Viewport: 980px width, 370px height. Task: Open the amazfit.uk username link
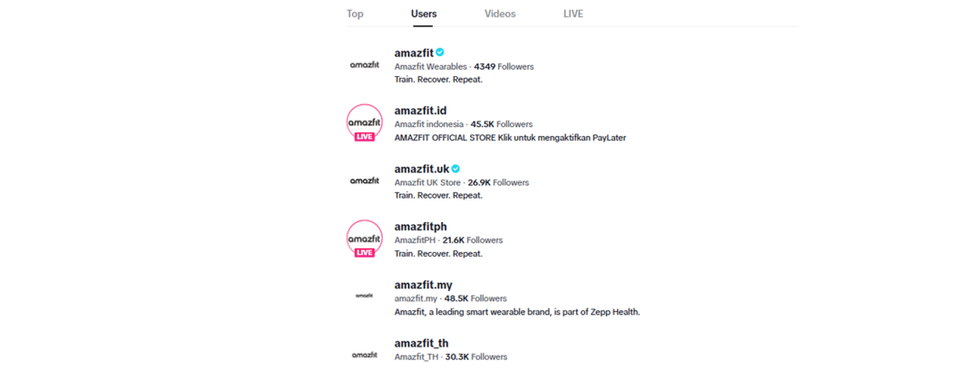coord(422,169)
